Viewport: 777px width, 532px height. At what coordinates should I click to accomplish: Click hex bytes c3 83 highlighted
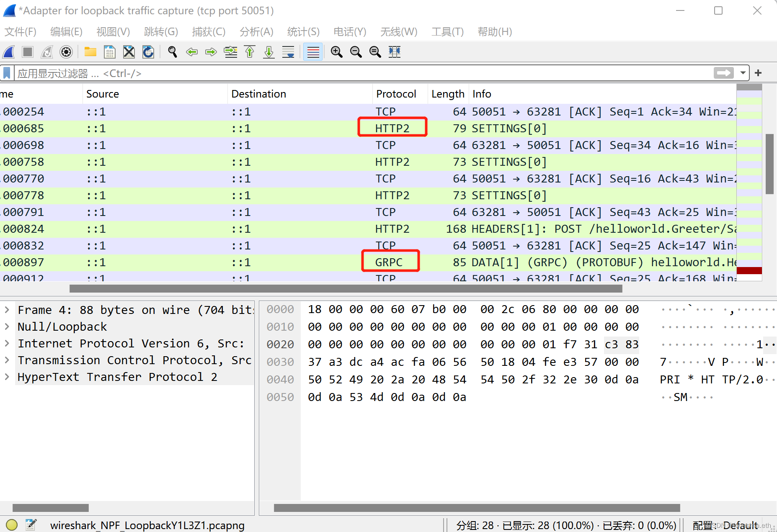click(622, 344)
